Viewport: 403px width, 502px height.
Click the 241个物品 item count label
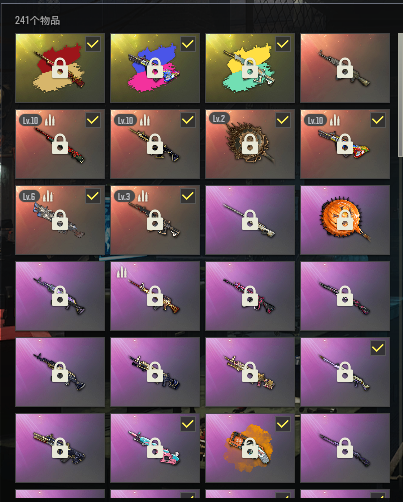click(37, 20)
